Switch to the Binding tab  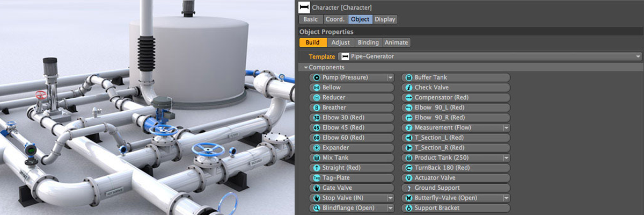(x=368, y=42)
